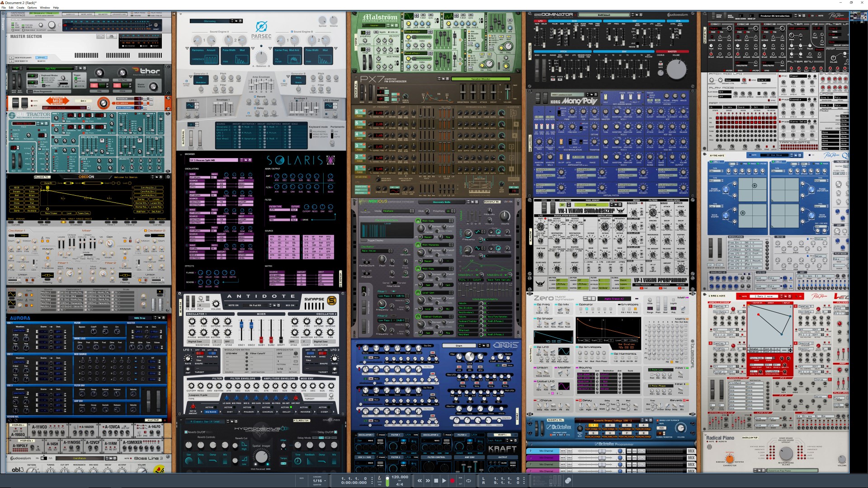Toggle the loop icon in the transport
This screenshot has height=488, width=868.
(468, 481)
